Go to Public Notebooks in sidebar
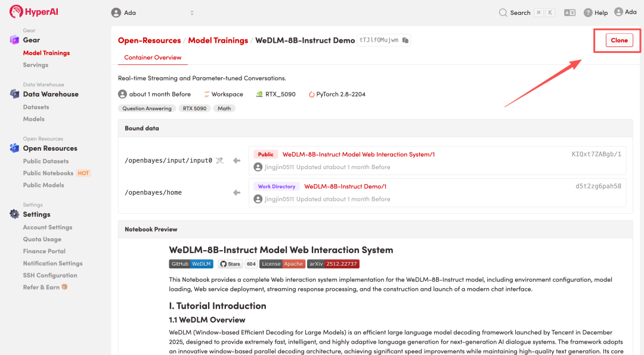Viewport: 644px width, 355px height. [x=48, y=173]
